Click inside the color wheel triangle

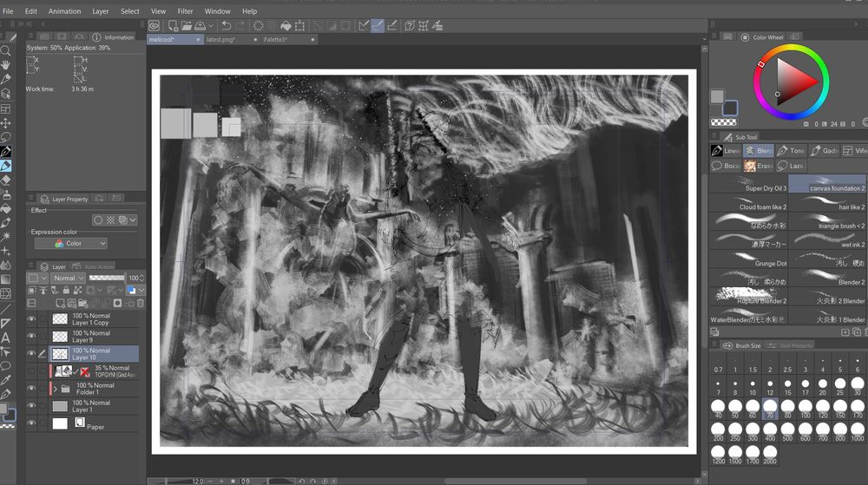tap(792, 81)
